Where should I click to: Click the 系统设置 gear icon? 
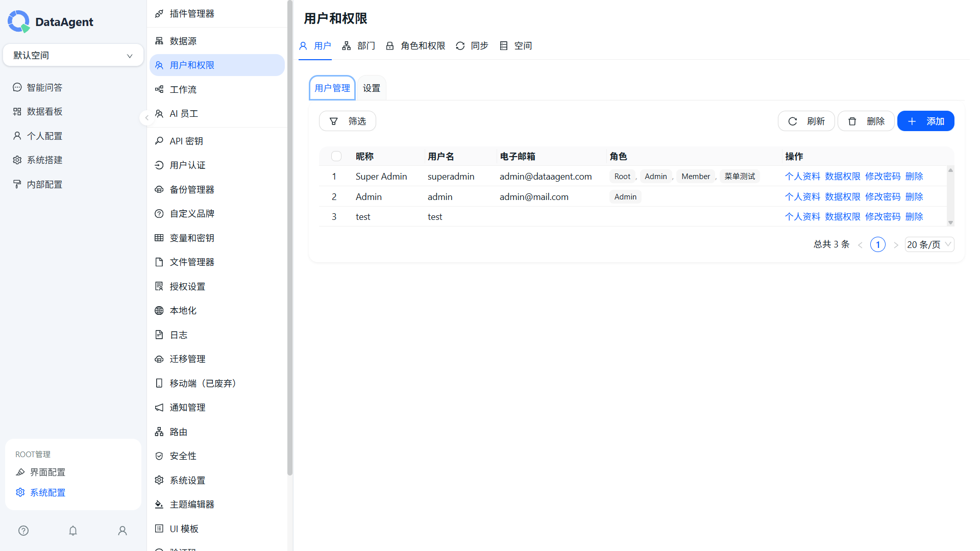coord(159,480)
